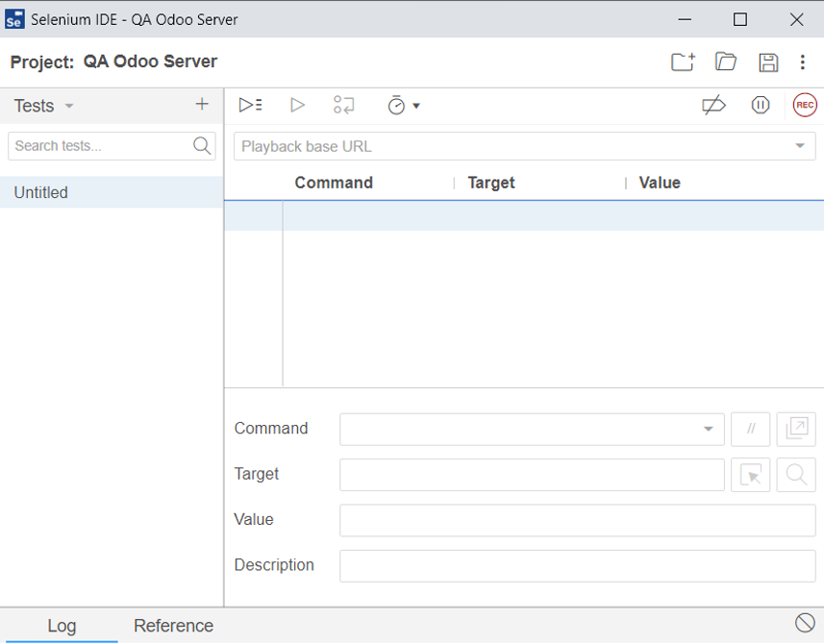Click the Description input field
Image resolution: width=824 pixels, height=644 pixels.
[578, 566]
